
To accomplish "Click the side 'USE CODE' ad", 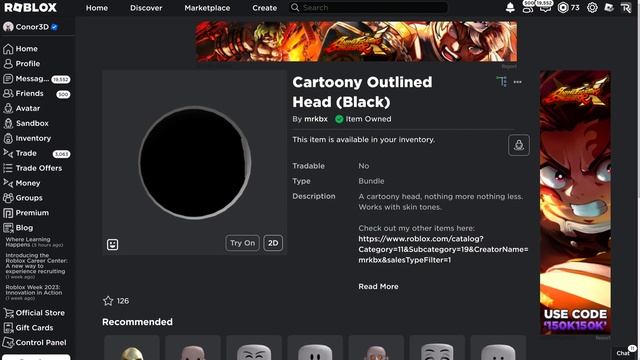I will click(575, 202).
